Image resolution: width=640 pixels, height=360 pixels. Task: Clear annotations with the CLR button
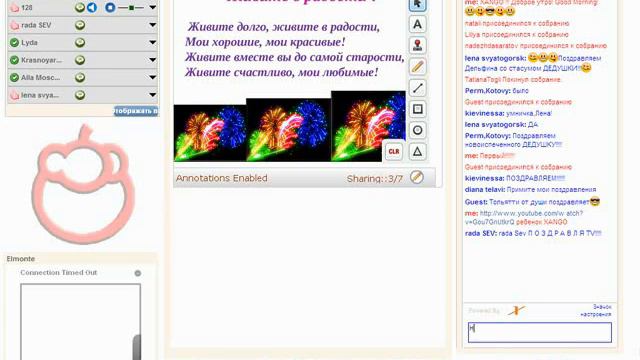(393, 151)
